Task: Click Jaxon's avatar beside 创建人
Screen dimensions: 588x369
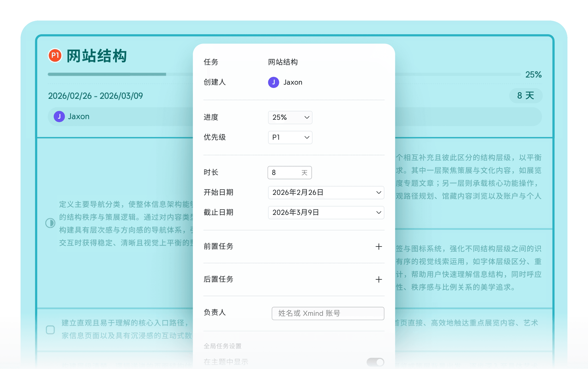Action: [x=273, y=82]
